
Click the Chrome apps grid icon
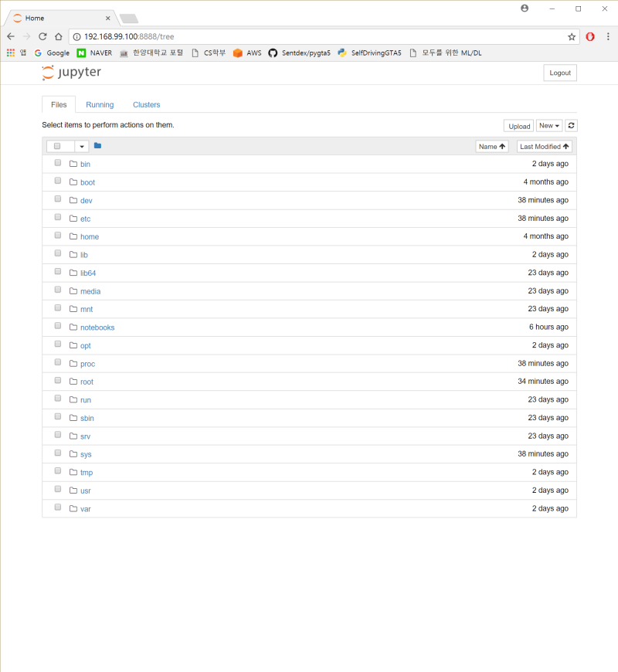[x=10, y=53]
